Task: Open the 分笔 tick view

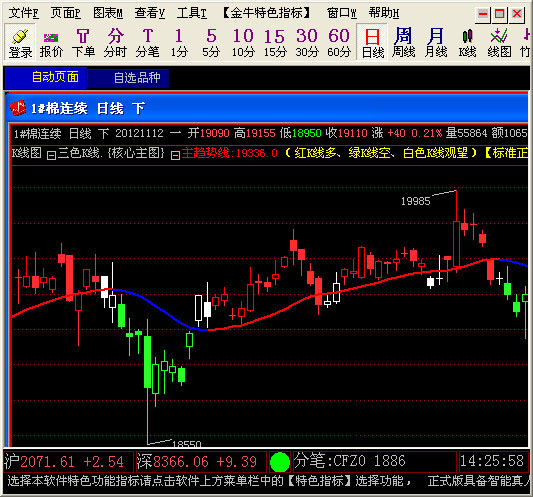Action: pyautogui.click(x=147, y=42)
